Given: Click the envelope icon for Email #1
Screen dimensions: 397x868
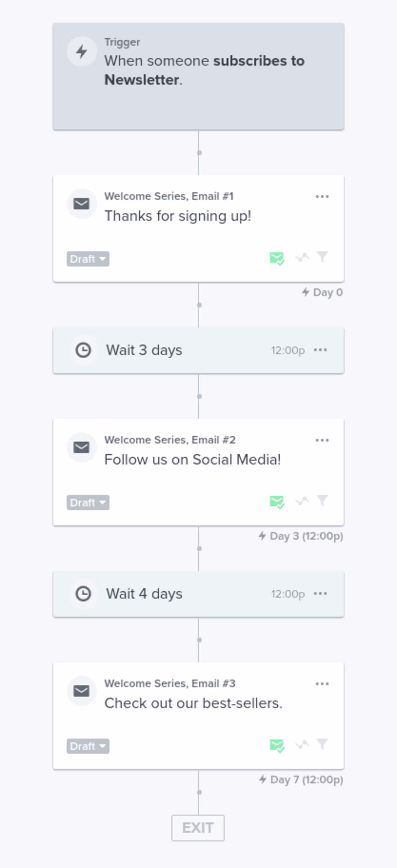Looking at the screenshot, I should coord(82,204).
